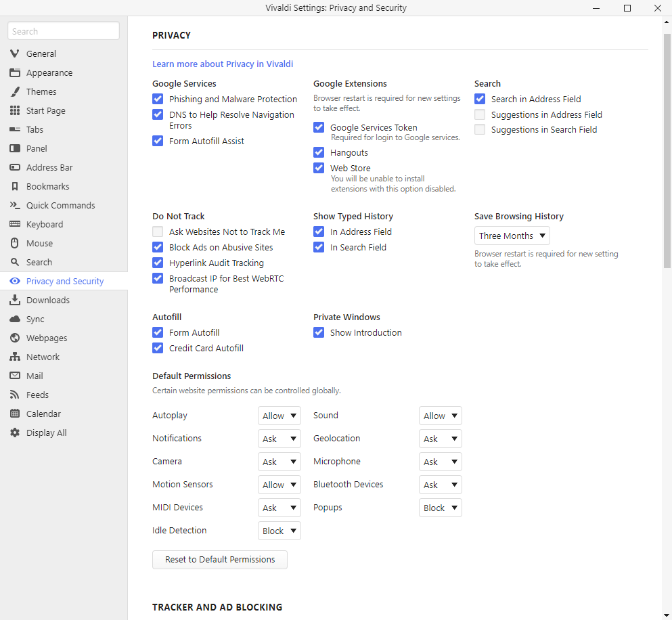The width and height of the screenshot is (672, 620).
Task: Click the Sync cloud icon
Action: (15, 319)
